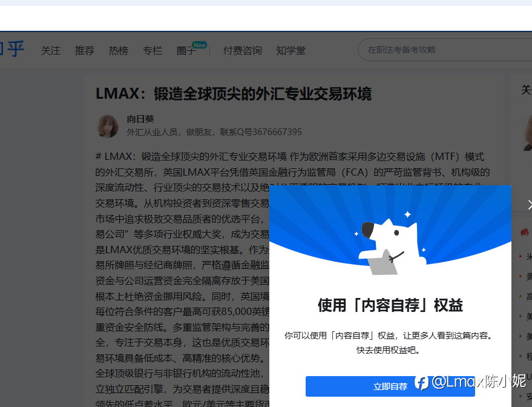Click the author avatar of 向日葵
Viewport: 532px width, 407px height.
[x=108, y=126]
